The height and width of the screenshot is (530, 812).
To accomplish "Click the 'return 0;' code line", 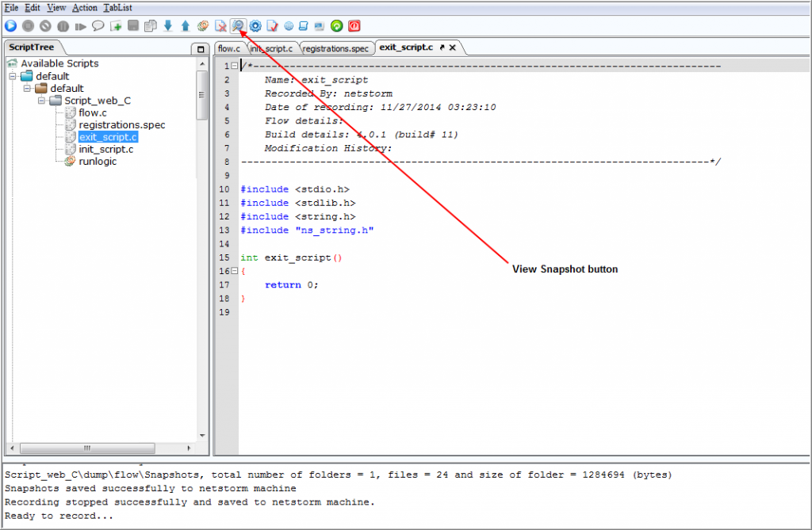I will (x=292, y=285).
